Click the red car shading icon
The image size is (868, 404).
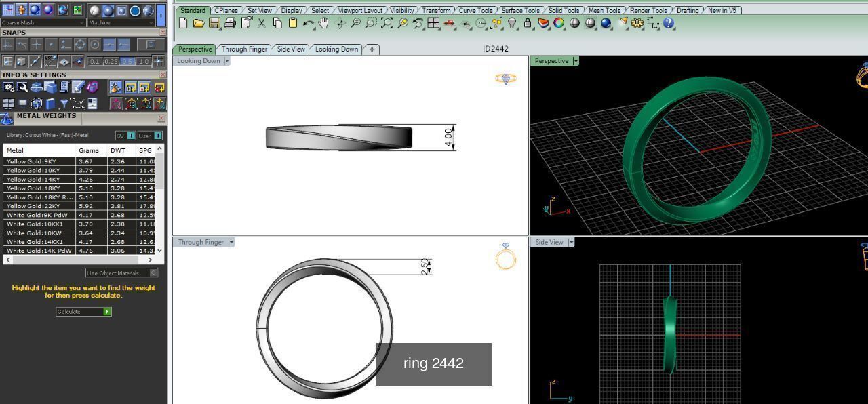pyautogui.click(x=449, y=23)
